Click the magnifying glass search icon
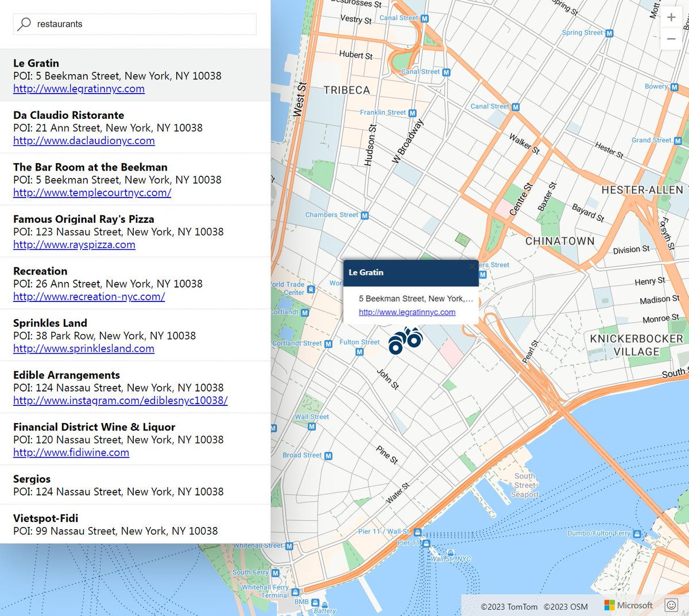 point(24,24)
